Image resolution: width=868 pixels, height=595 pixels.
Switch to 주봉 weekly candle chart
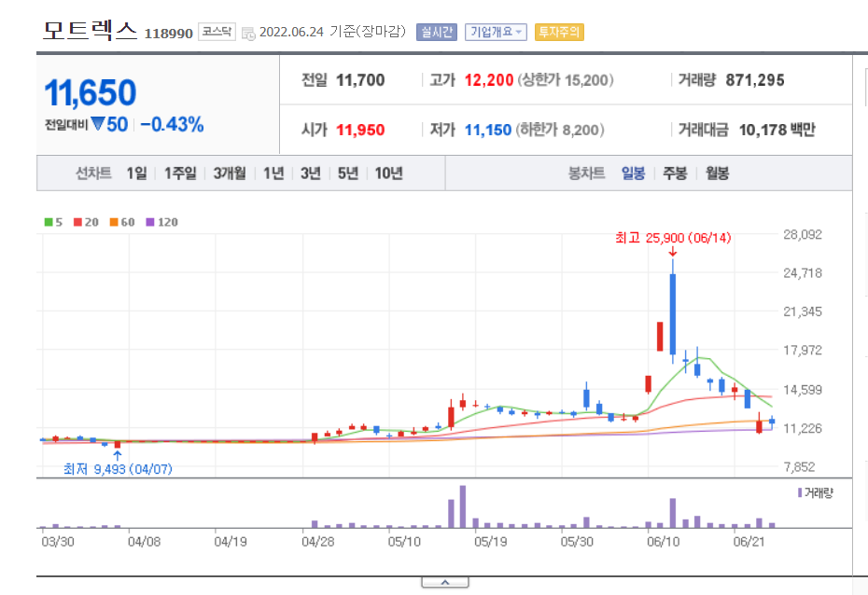coord(675,173)
